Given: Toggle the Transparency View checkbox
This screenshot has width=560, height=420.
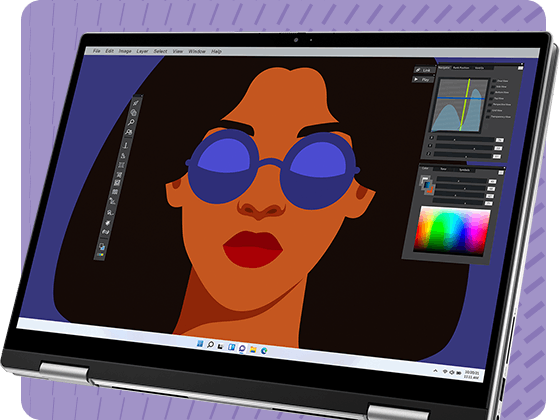Looking at the screenshot, I should coord(488,116).
